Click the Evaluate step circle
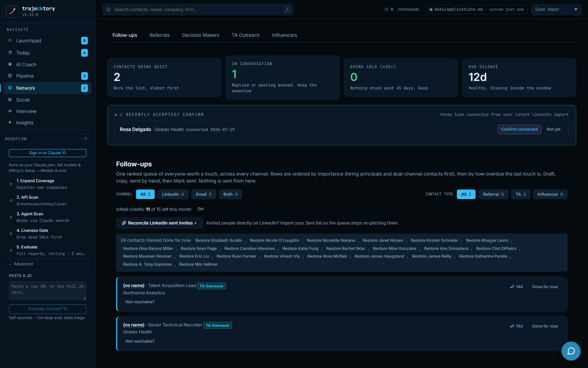The height and width of the screenshot is (368, 588). (11, 250)
